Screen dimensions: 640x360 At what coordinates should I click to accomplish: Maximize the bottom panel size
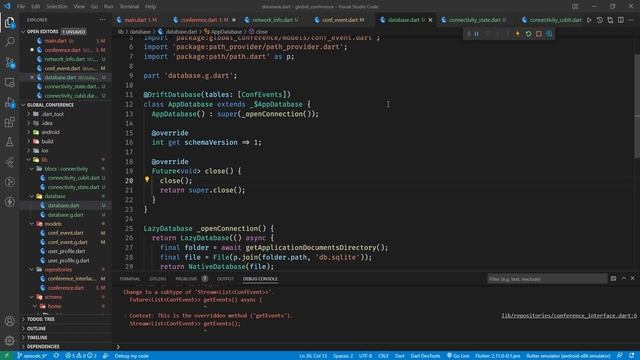(x=624, y=278)
